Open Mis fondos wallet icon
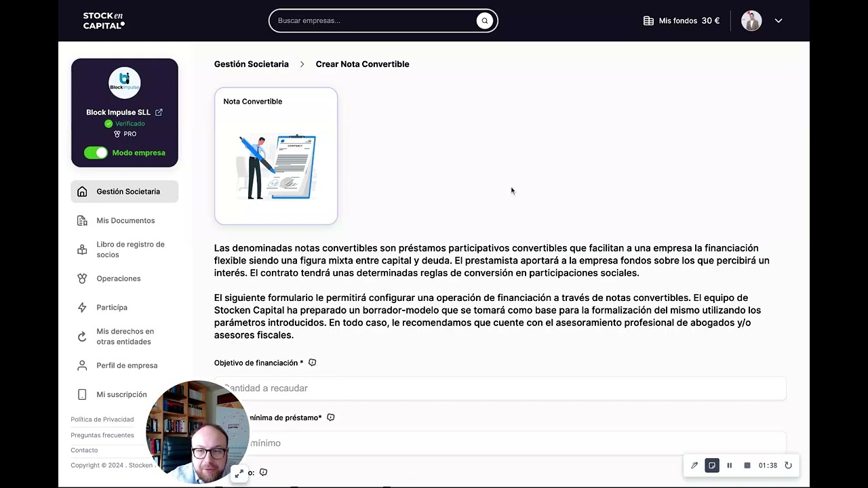 point(648,21)
